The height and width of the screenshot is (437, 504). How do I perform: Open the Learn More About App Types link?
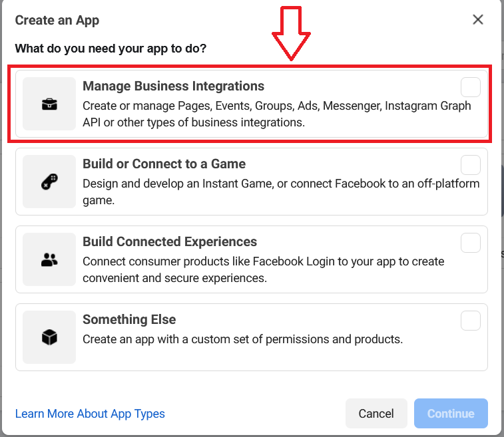90,414
